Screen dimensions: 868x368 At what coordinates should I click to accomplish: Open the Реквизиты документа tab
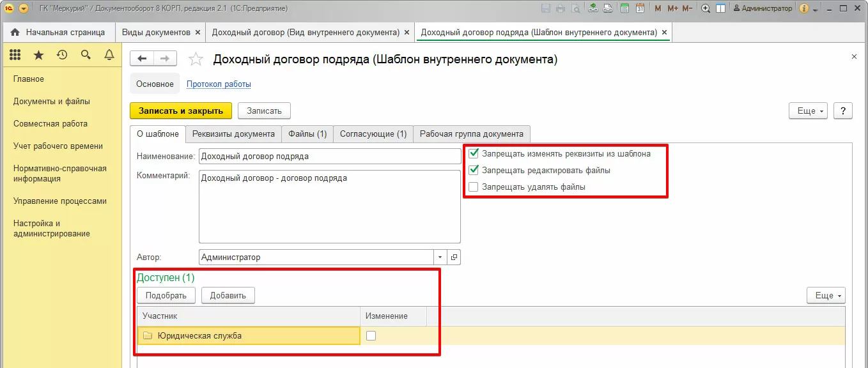click(x=233, y=134)
